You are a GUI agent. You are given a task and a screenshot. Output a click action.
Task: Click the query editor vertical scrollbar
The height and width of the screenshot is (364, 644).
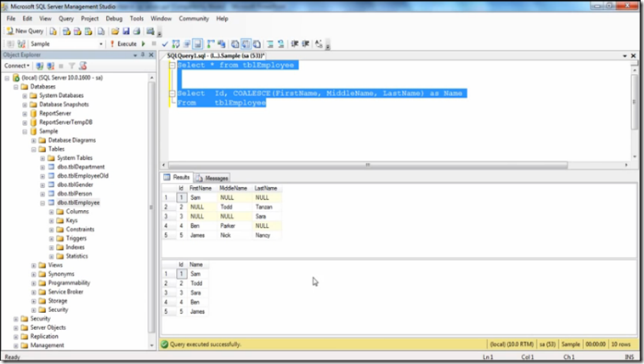[x=635, y=100]
